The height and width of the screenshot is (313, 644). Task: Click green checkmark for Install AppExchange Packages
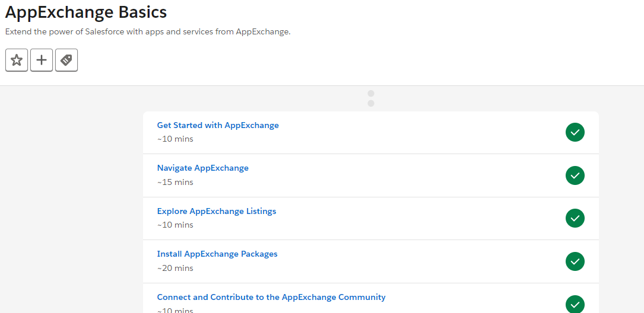575,261
